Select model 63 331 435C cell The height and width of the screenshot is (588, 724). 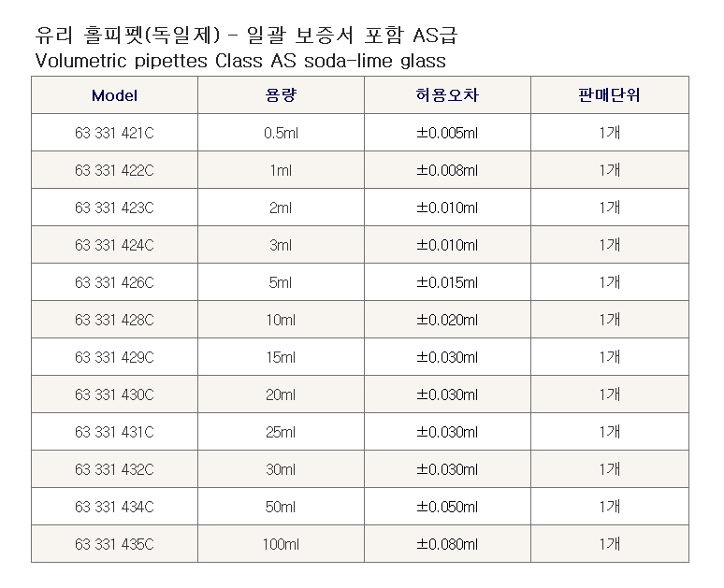[114, 544]
